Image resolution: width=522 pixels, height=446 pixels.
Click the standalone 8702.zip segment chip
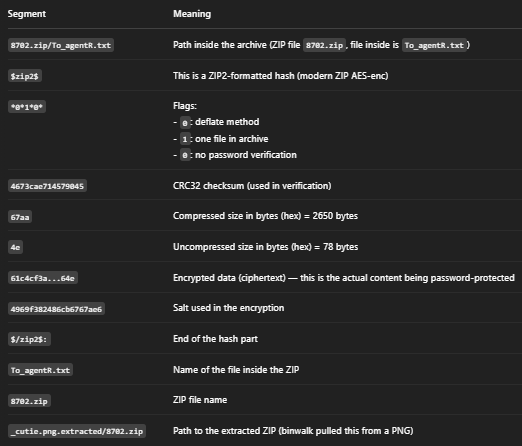[29, 401]
